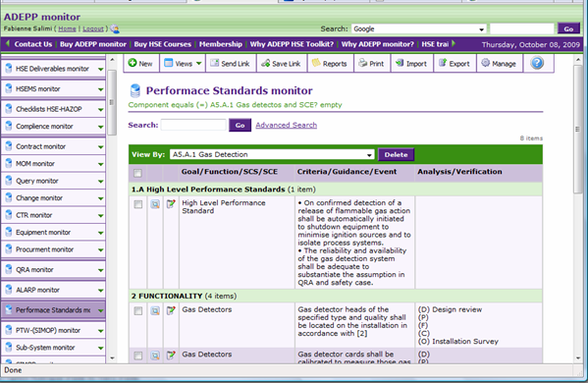The width and height of the screenshot is (588, 383).
Task: Open the Reports toolbar item
Action: click(x=330, y=64)
